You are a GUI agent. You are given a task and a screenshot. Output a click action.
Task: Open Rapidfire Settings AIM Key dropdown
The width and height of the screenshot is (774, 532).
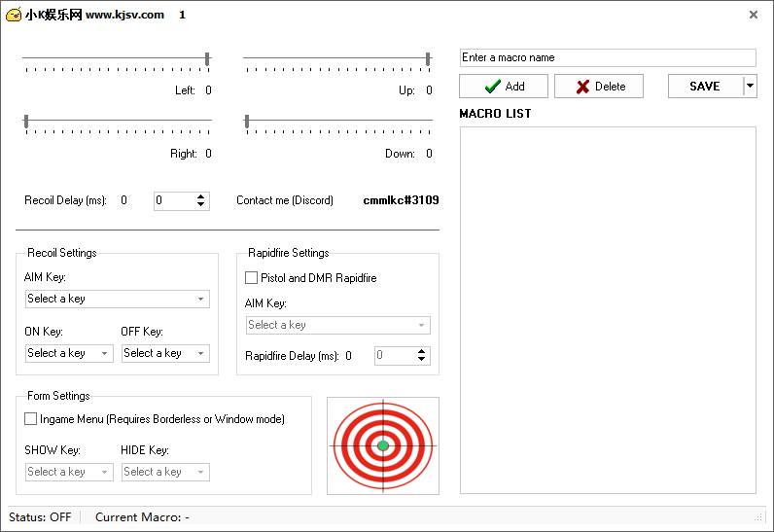pos(338,325)
